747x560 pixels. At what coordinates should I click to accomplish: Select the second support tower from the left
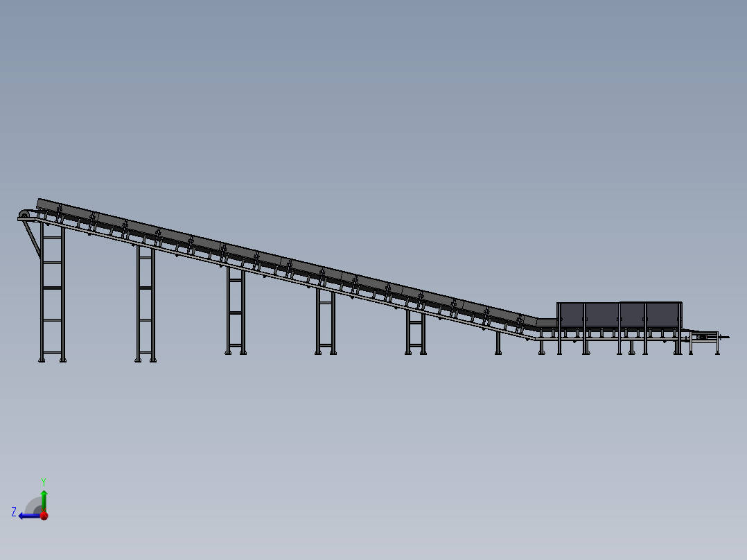coord(146,304)
